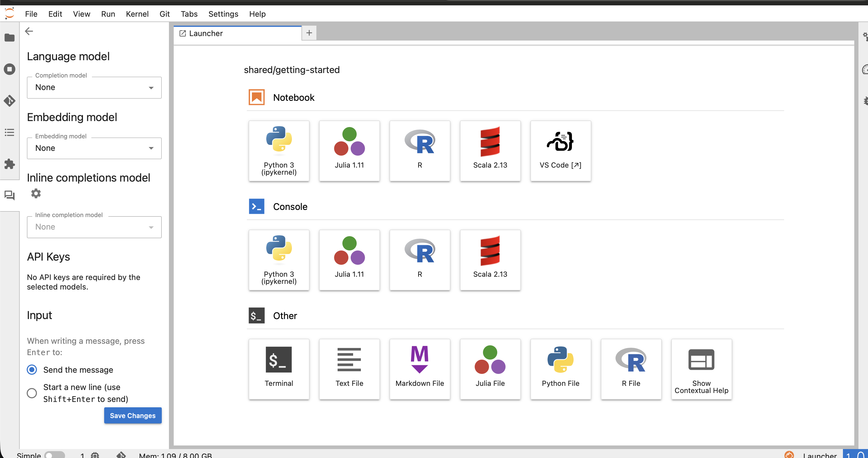868x458 pixels.
Task: Click the Other section header icon
Action: coord(256,315)
